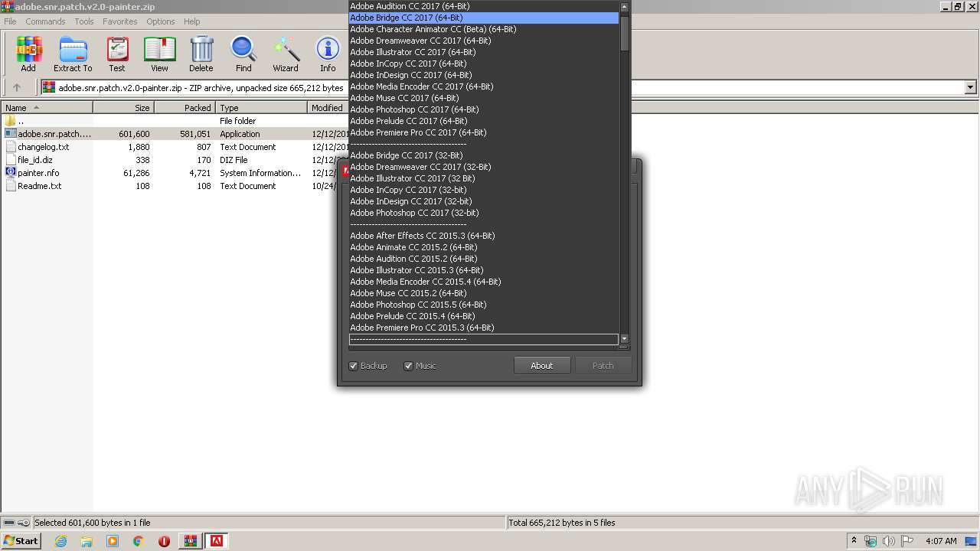
Task: Open the Help menu
Action: [x=192, y=21]
